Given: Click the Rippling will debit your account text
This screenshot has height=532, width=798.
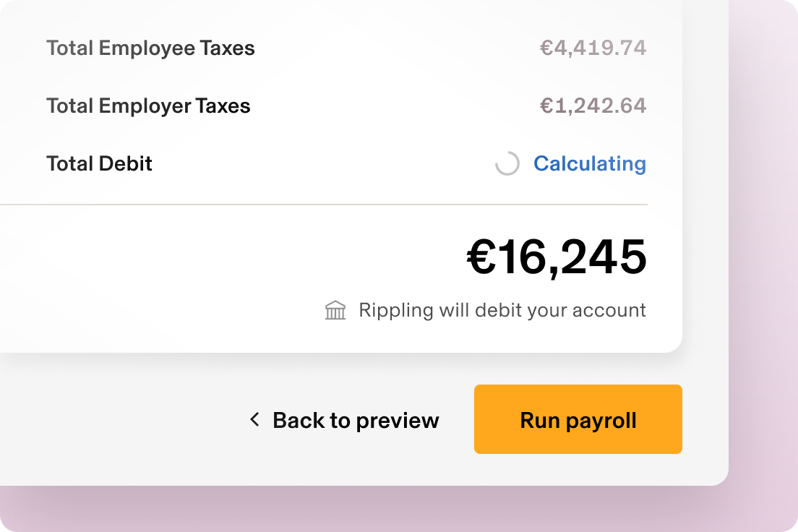Looking at the screenshot, I should pyautogui.click(x=502, y=311).
